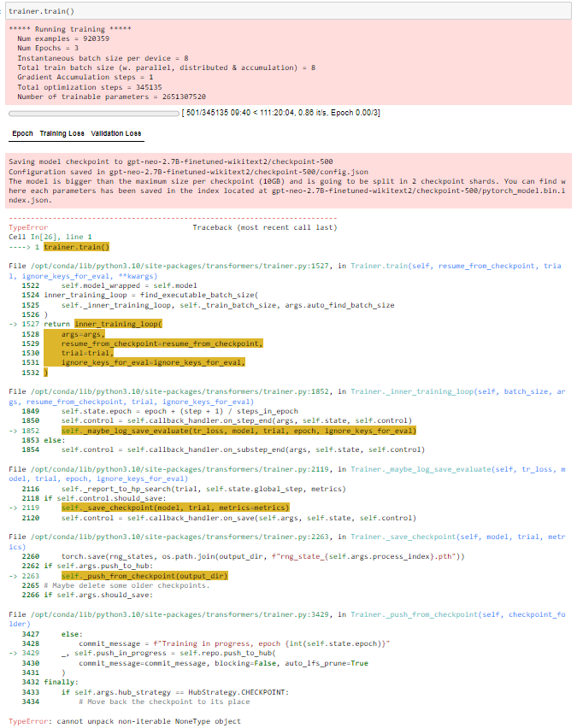
Task: Click red TypeError label at traceback top
Action: (28, 227)
